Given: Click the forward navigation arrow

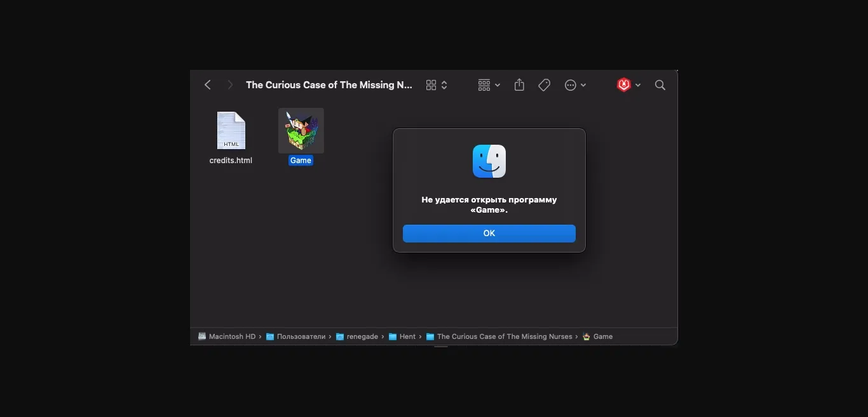Looking at the screenshot, I should [x=230, y=85].
